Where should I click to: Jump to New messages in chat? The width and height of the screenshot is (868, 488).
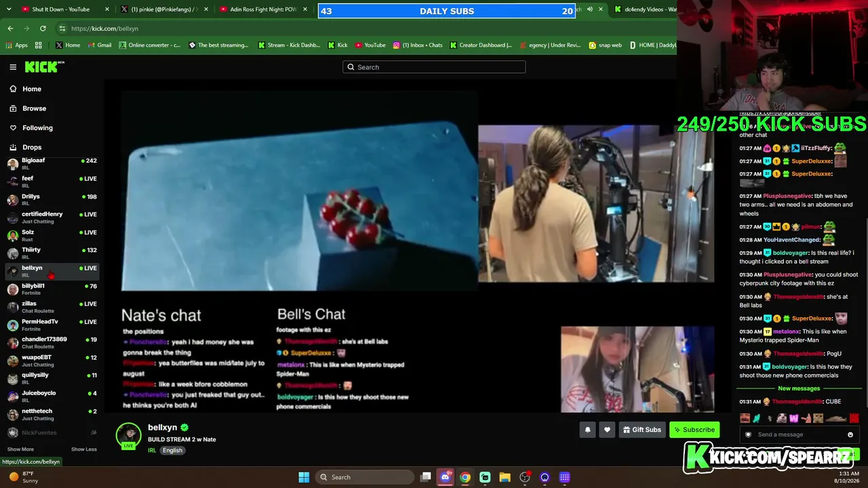tap(799, 388)
